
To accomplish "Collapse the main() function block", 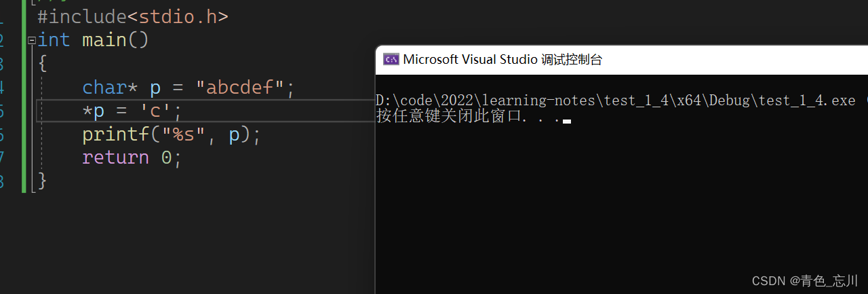I will (31, 41).
